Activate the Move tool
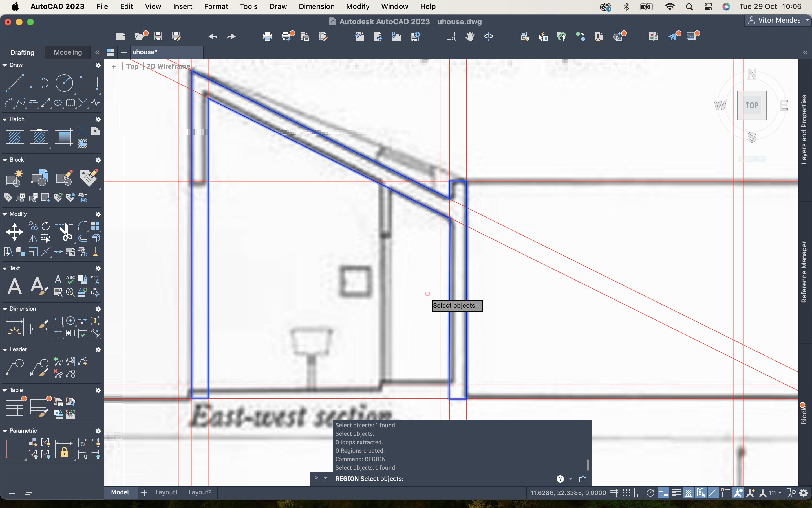812x508 pixels. 14,232
